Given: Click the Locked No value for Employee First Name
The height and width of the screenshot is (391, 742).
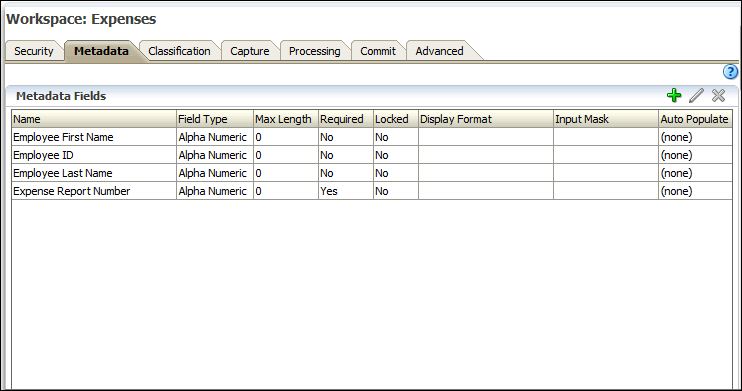Looking at the screenshot, I should pos(381,137).
